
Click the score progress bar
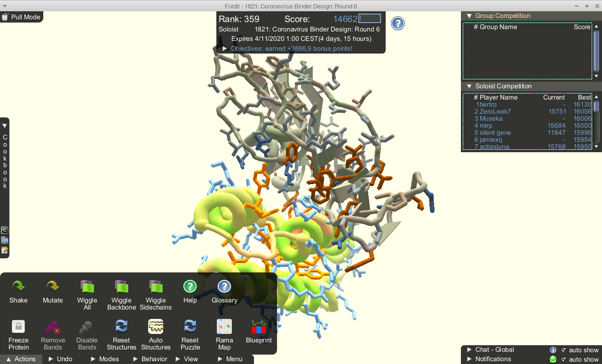coord(370,19)
